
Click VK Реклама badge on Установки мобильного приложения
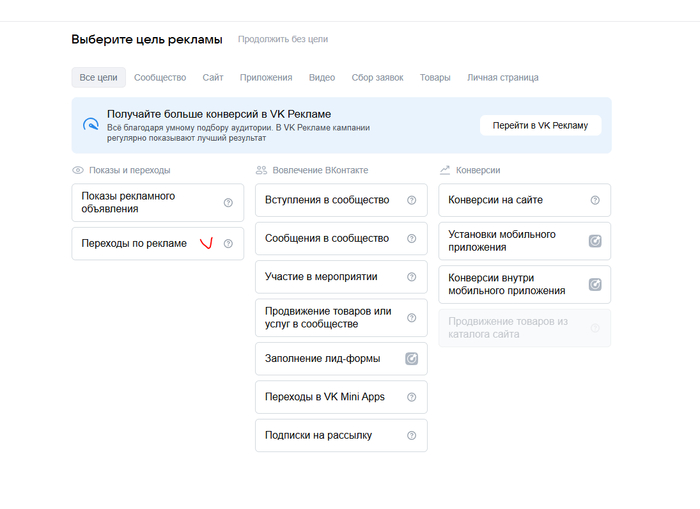pyautogui.click(x=595, y=241)
